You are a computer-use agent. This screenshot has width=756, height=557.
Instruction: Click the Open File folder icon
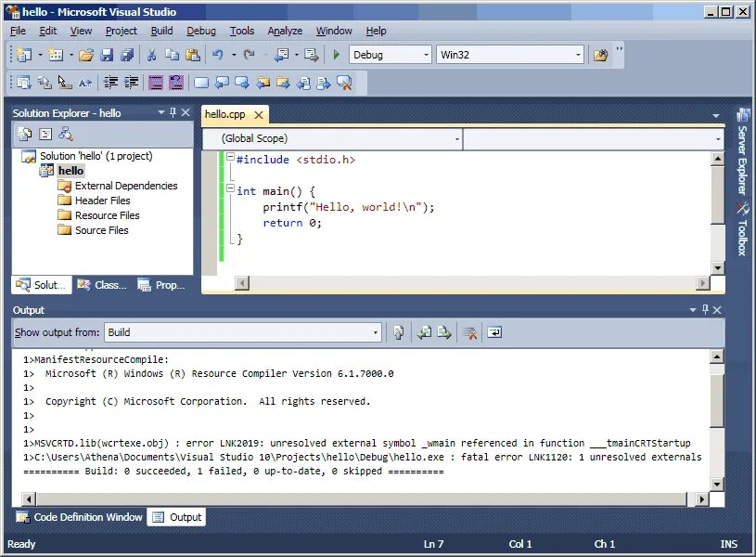[x=86, y=55]
